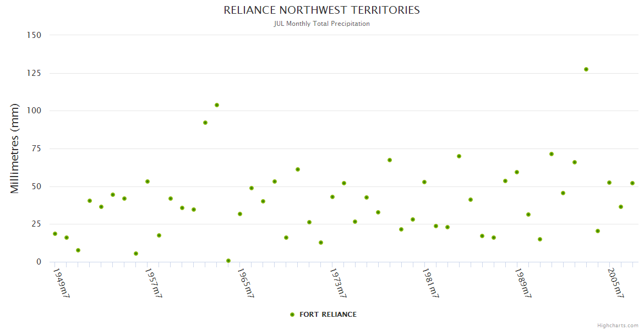Click the JUL Monthly Total Precipitation subtitle
Image resolution: width=644 pixels, height=330 pixels.
[x=321, y=24]
